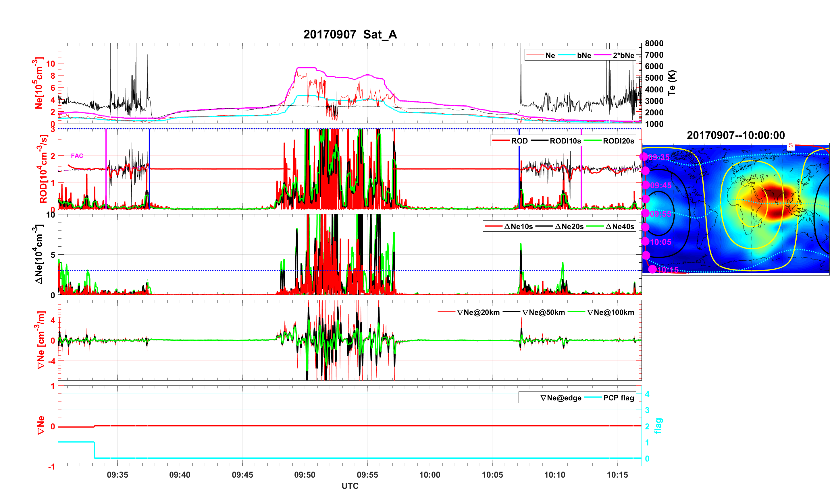Click the 10:00 tick label on time axis

(x=429, y=475)
